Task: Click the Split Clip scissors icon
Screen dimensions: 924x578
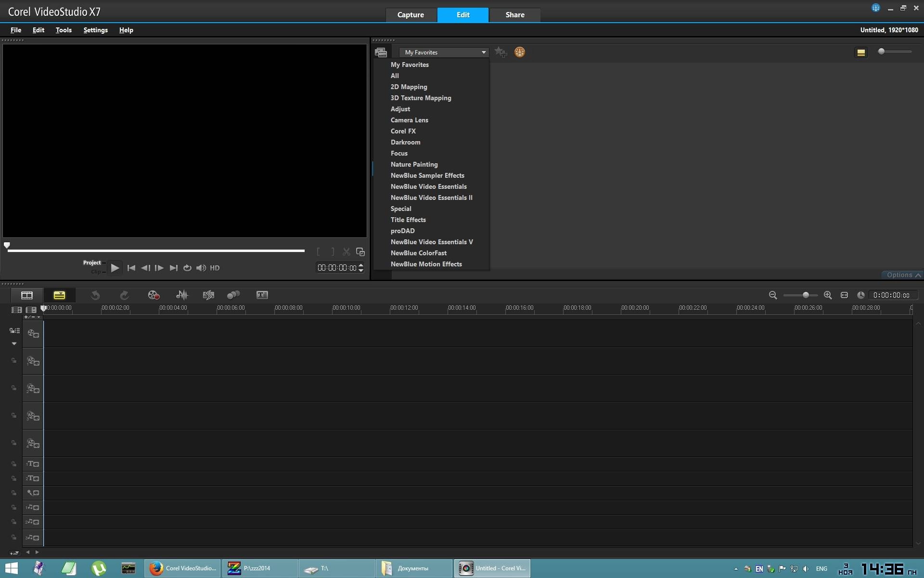Action: tap(346, 251)
